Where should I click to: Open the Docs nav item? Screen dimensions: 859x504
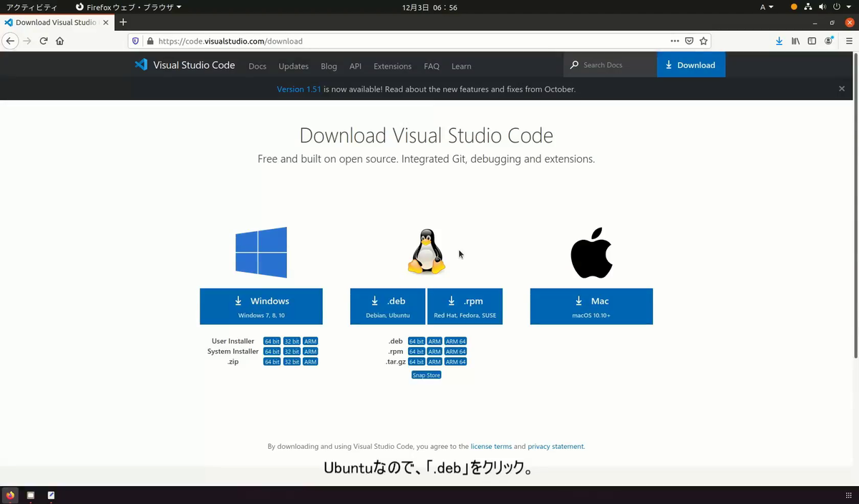point(258,66)
